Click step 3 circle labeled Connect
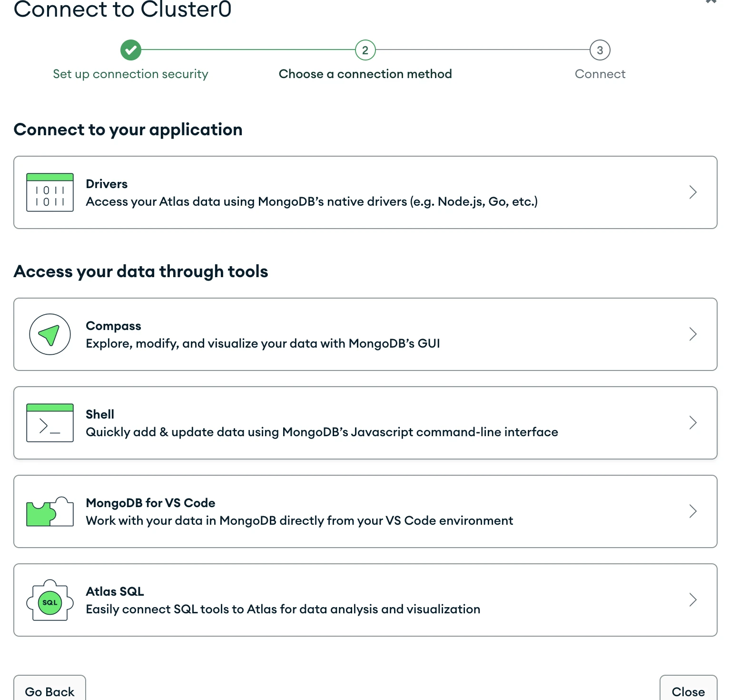This screenshot has height=700, width=730. point(600,50)
